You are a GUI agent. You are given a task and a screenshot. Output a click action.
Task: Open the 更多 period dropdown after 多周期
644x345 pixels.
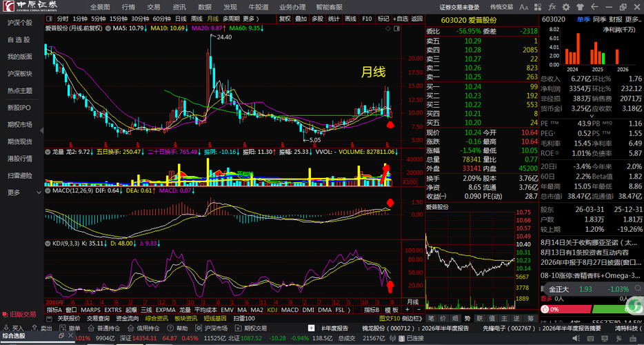pyautogui.click(x=250, y=19)
